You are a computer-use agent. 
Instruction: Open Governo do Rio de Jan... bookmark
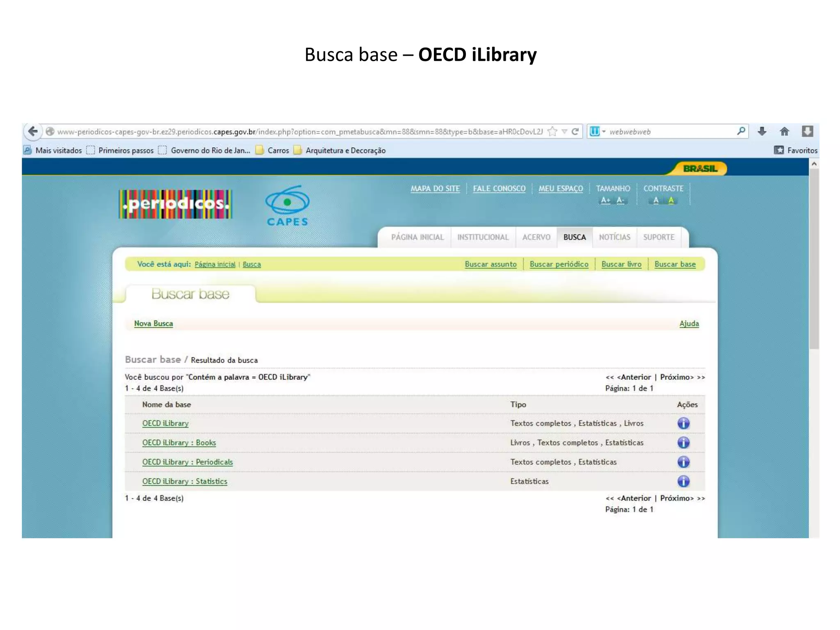[204, 151]
